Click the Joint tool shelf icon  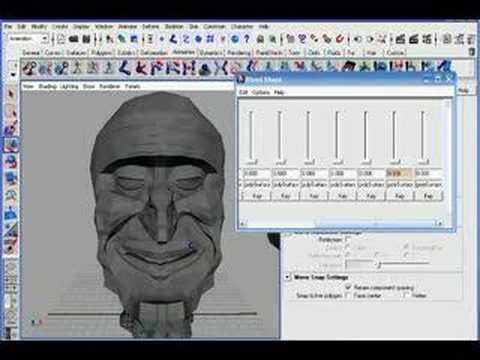[125, 68]
